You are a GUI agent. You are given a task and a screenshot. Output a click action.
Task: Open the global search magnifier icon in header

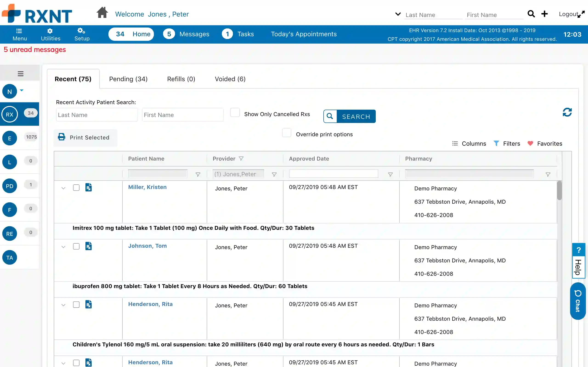point(531,14)
